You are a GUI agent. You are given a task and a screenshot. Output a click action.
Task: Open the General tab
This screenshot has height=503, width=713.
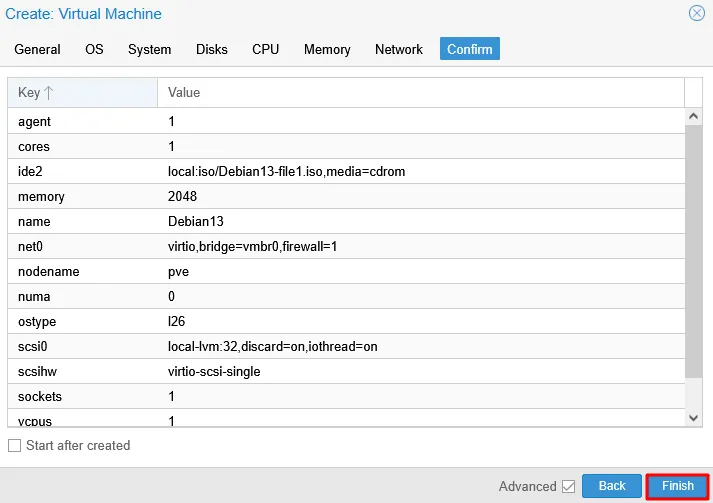(x=37, y=49)
